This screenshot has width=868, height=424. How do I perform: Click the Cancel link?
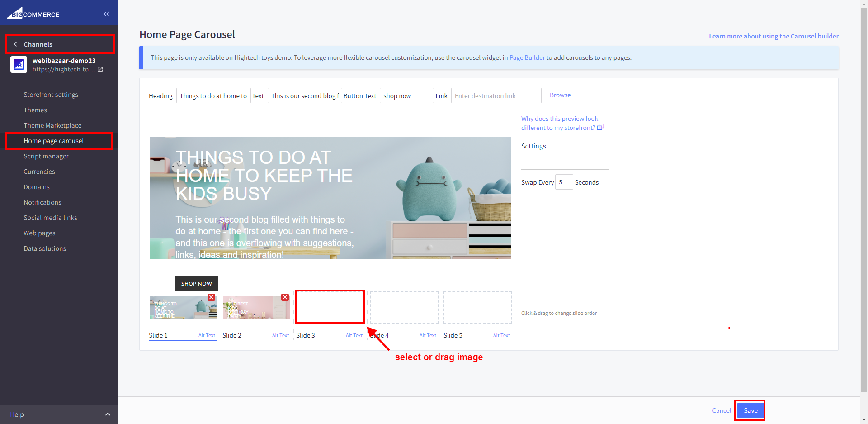[x=721, y=410]
